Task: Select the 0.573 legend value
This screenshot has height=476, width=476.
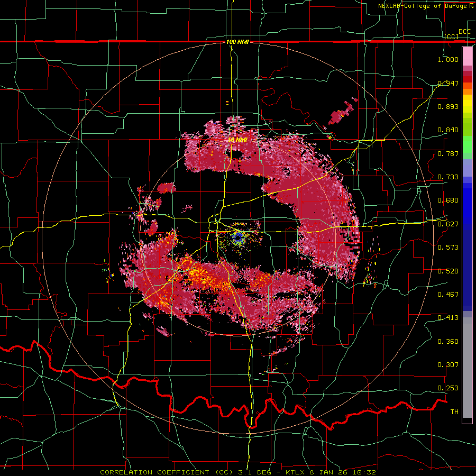Action: 448,248
